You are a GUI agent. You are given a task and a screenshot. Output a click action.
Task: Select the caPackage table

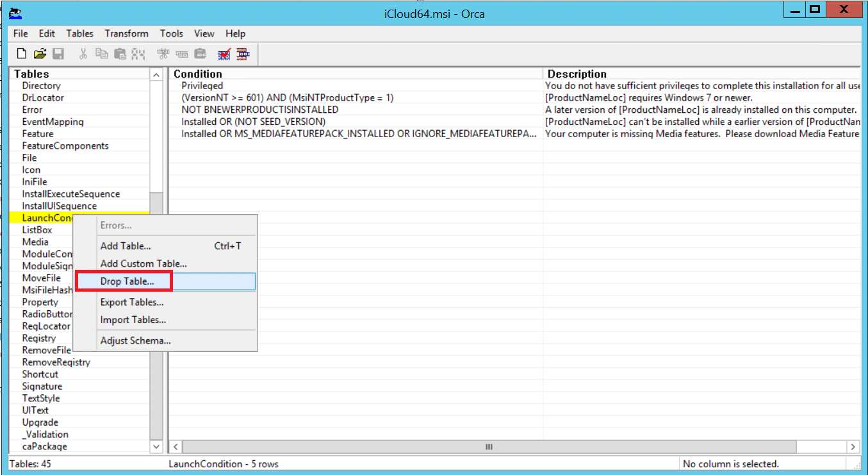click(x=44, y=446)
